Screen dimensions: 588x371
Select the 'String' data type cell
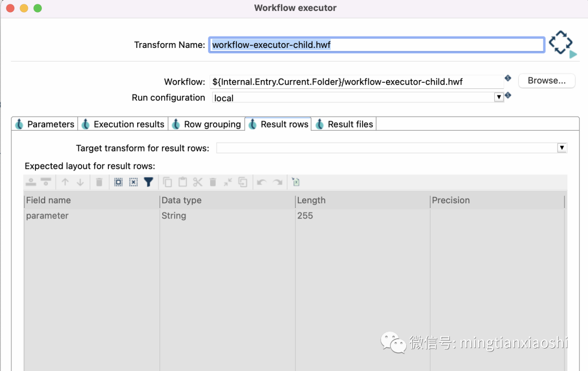point(227,216)
